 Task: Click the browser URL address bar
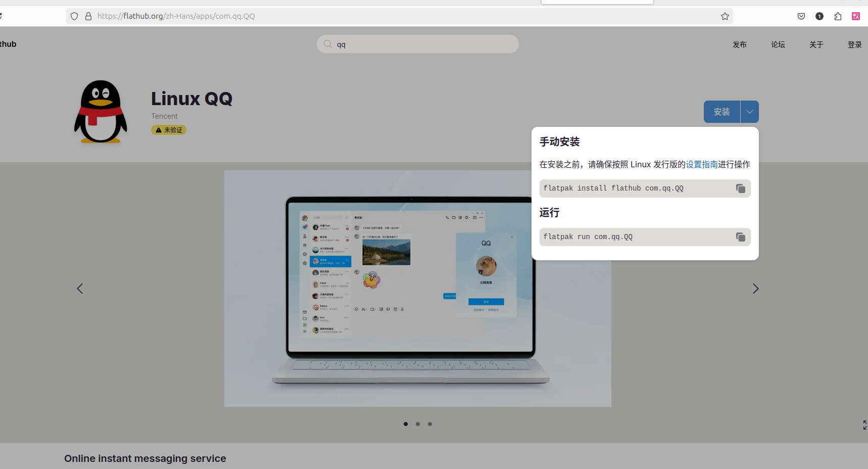click(399, 16)
